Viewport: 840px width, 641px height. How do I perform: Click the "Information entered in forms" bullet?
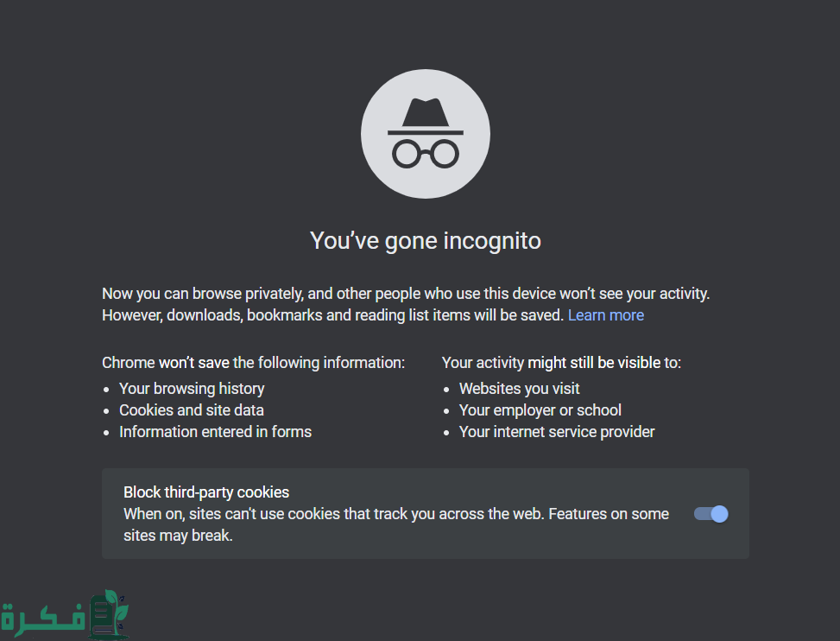pyautogui.click(x=215, y=432)
